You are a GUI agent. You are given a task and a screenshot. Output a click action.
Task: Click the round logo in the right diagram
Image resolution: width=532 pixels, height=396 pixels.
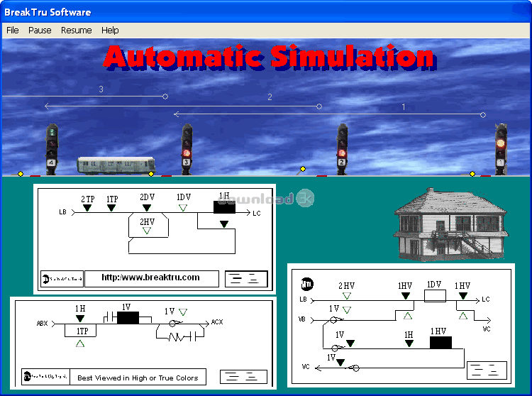pos(309,284)
